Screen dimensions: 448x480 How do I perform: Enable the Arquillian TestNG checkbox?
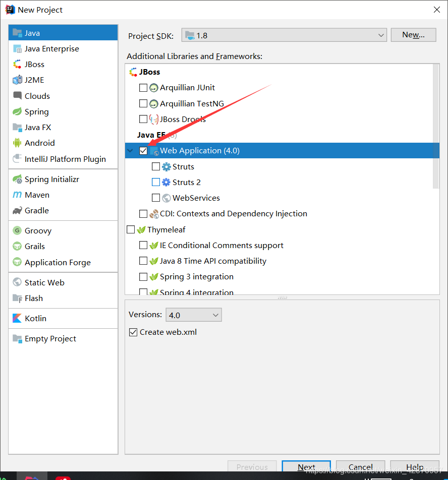[x=143, y=103]
